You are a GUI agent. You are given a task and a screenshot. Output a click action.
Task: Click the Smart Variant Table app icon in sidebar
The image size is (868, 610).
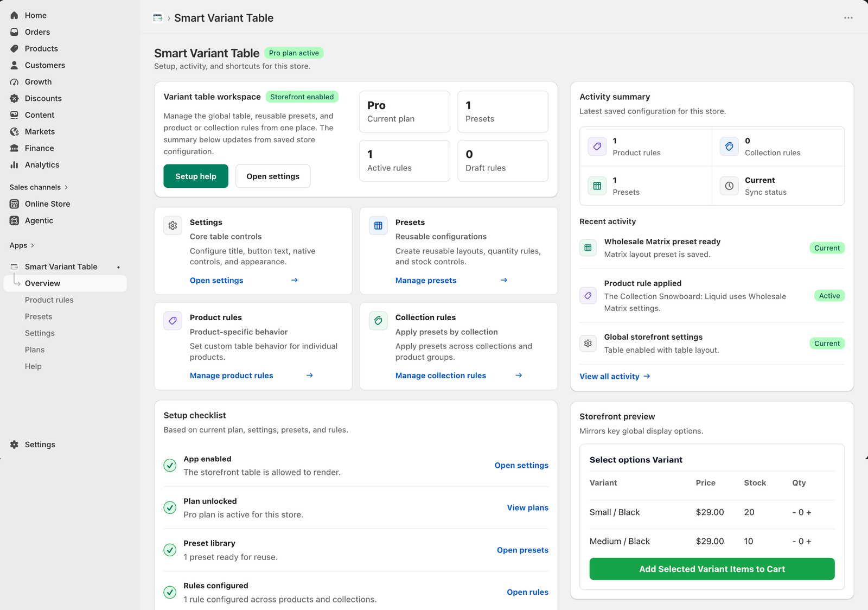[14, 266]
